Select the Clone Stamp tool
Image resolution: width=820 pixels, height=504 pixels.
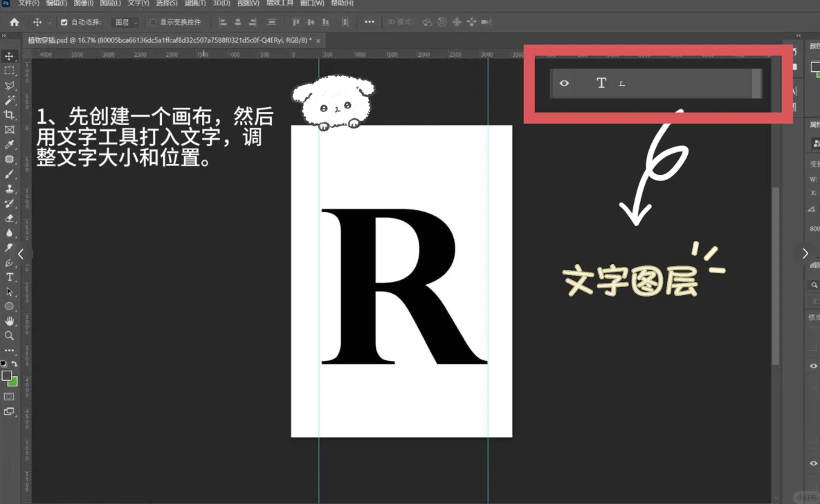[9, 189]
